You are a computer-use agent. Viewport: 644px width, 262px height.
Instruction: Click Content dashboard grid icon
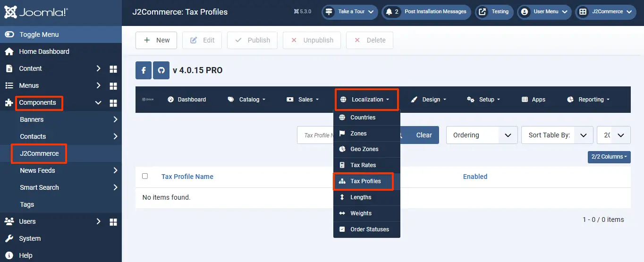(x=113, y=69)
